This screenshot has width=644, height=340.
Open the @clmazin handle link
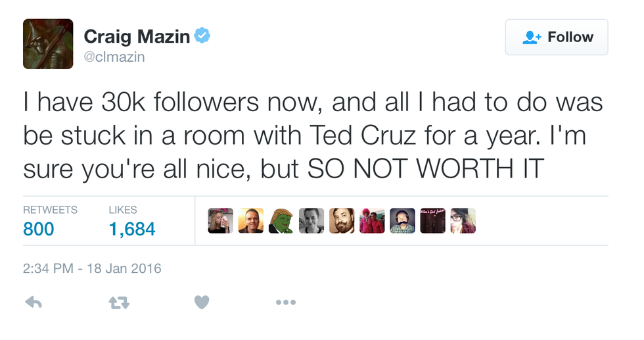[114, 57]
